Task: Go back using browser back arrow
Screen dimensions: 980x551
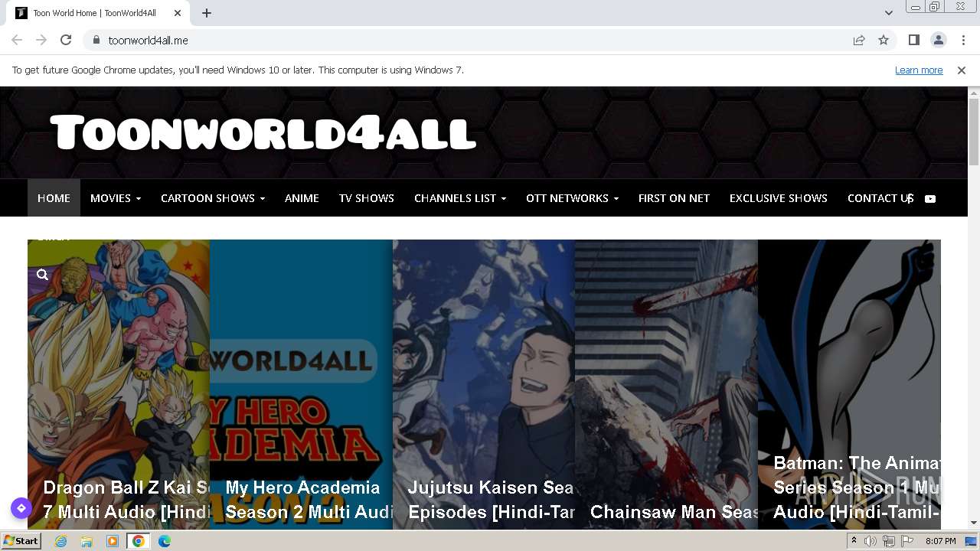Action: click(x=17, y=40)
